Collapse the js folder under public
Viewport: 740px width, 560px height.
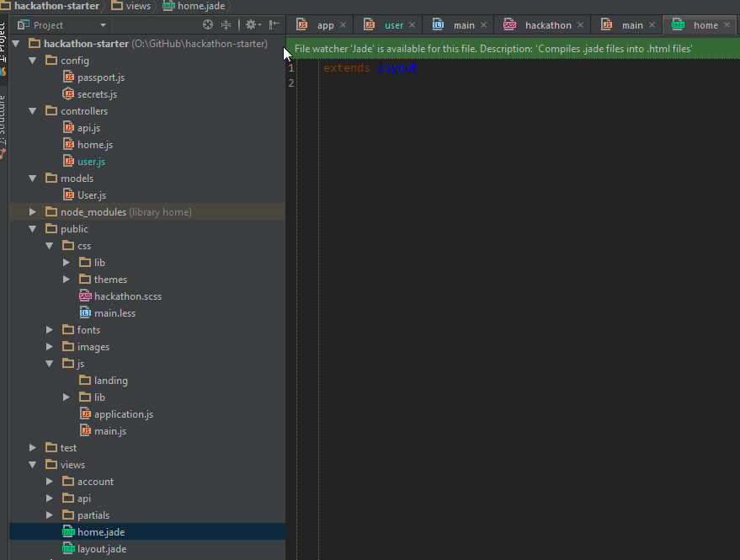(50, 364)
